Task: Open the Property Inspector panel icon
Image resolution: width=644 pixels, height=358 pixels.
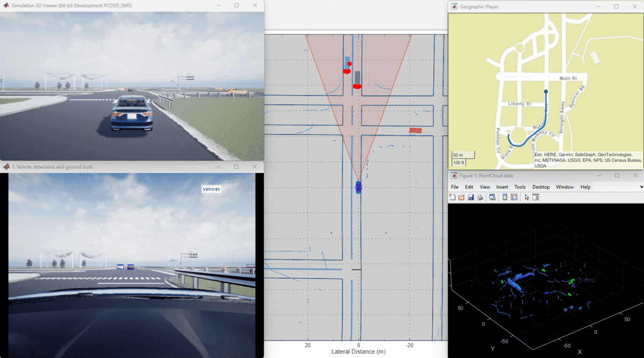Action: 535,197
